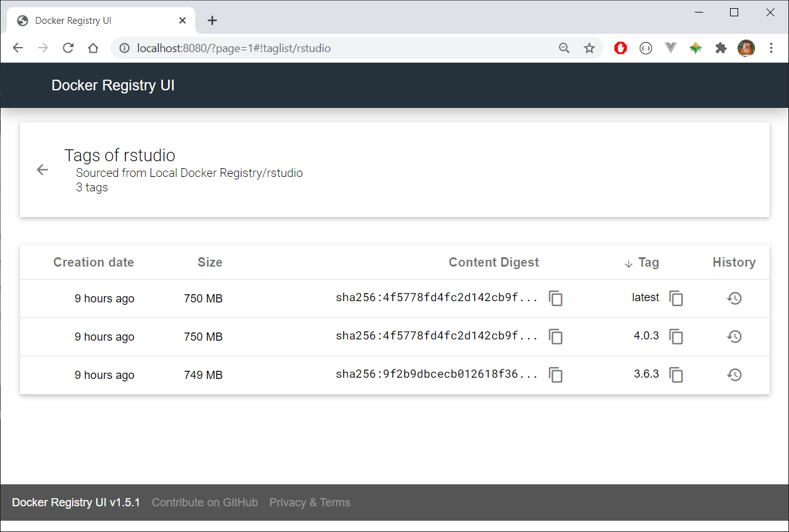Click the 749 MB size cell
The width and height of the screenshot is (789, 532).
point(203,375)
